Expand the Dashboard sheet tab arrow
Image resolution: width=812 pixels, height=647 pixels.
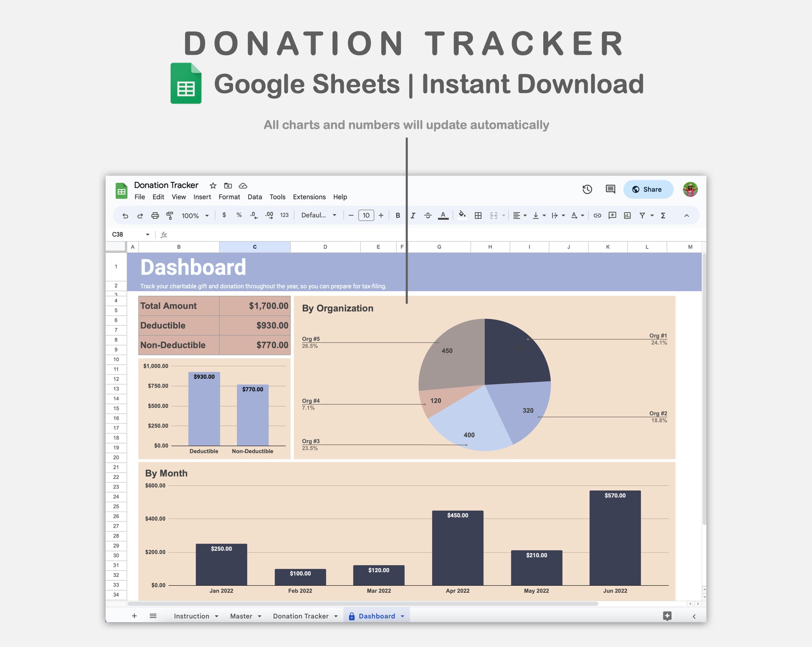click(x=403, y=616)
